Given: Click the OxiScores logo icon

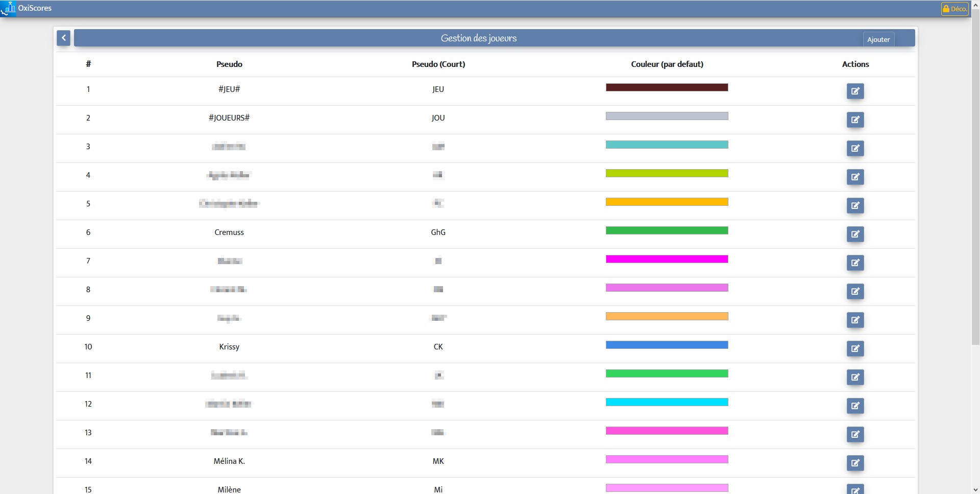Looking at the screenshot, I should point(9,8).
